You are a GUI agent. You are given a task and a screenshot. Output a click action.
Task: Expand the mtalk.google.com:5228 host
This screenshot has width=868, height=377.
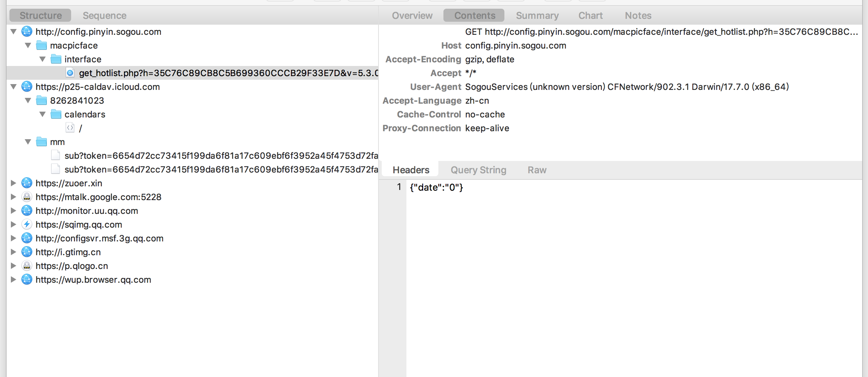pos(13,197)
